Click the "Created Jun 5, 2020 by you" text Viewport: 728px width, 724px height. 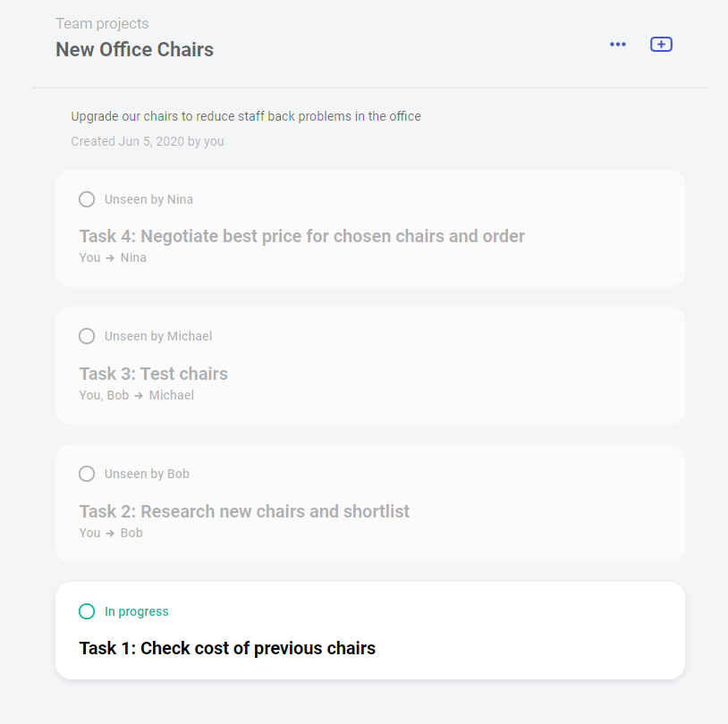(x=147, y=141)
